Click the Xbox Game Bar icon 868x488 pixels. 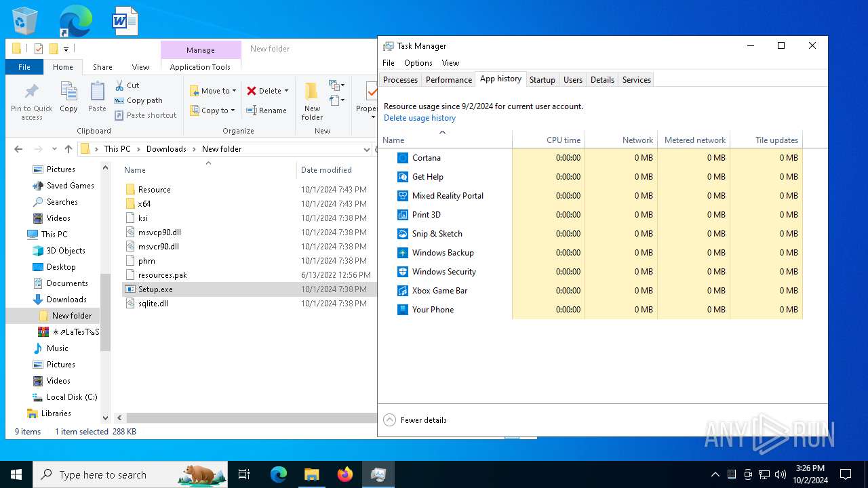click(402, 291)
